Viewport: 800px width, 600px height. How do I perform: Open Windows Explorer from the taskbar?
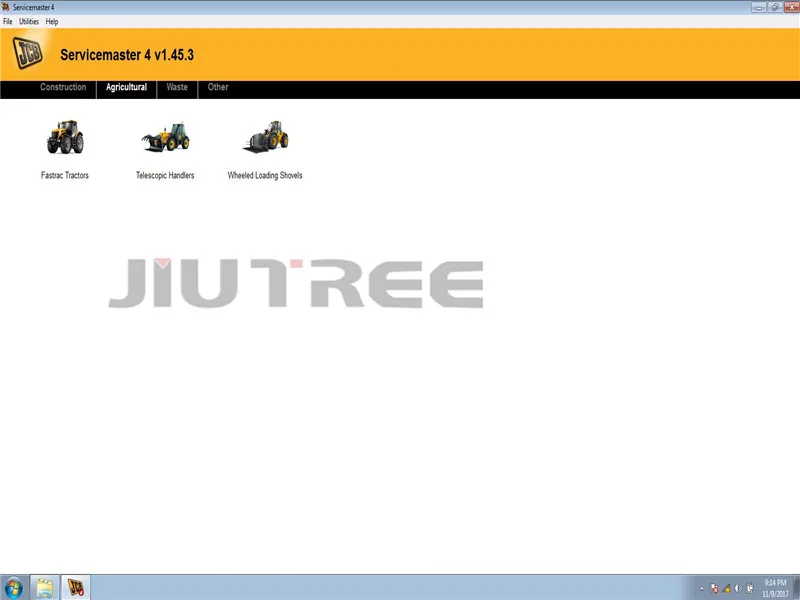coord(45,588)
